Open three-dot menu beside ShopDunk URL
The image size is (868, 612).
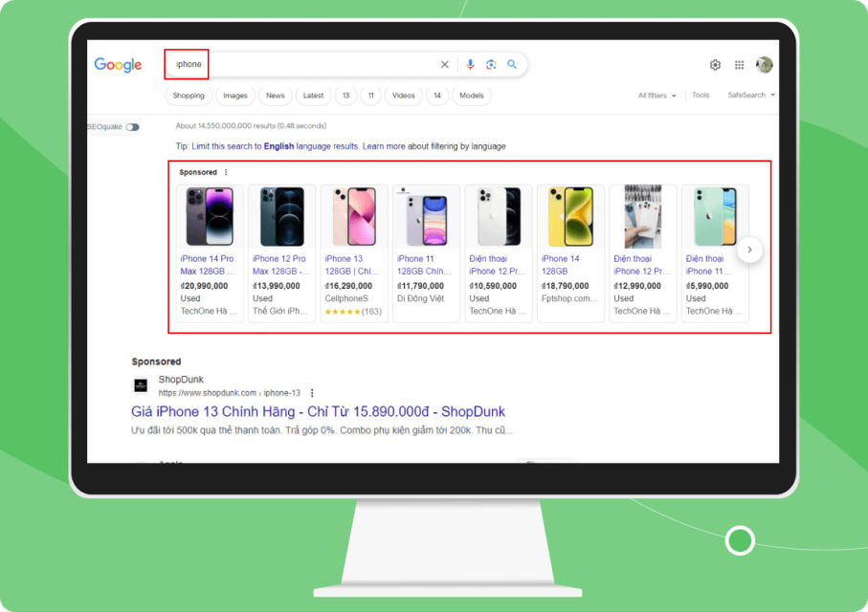(312, 393)
